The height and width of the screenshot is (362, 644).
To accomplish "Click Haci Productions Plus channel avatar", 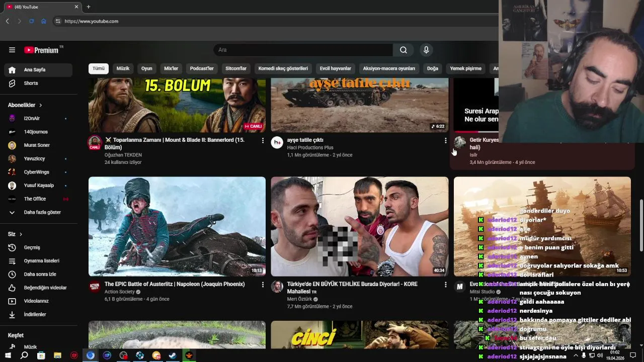I will click(x=277, y=142).
